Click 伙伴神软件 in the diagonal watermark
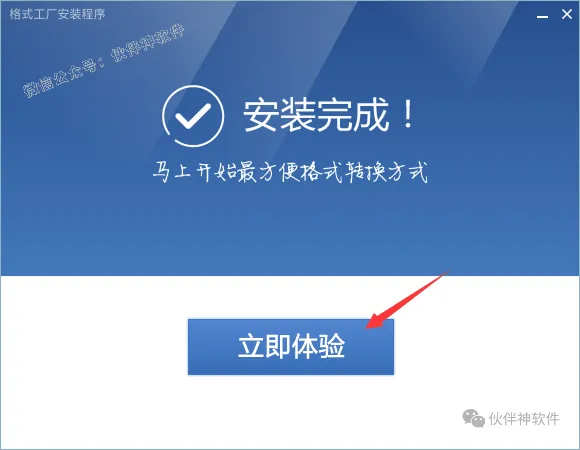 pyautogui.click(x=148, y=43)
